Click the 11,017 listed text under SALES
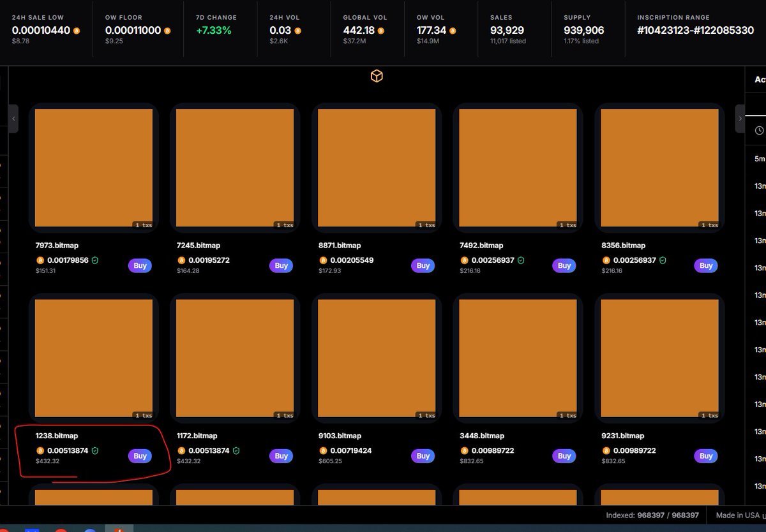Screen dimensions: 766x532 pyautogui.click(x=508, y=41)
